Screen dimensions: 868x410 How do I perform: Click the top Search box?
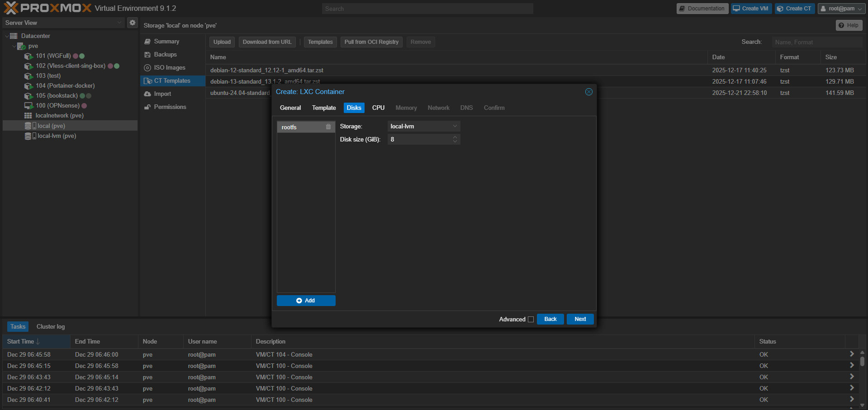coord(427,9)
